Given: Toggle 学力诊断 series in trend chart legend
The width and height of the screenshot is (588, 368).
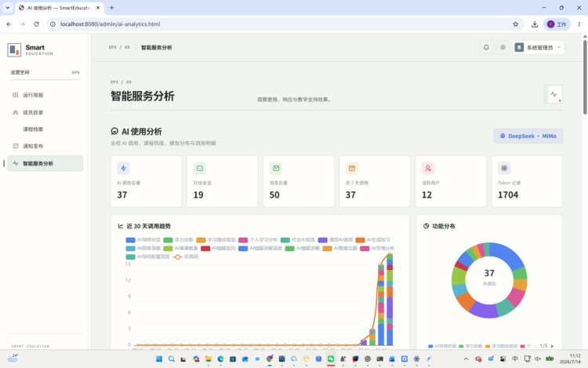Looking at the screenshot, I should [x=178, y=239].
